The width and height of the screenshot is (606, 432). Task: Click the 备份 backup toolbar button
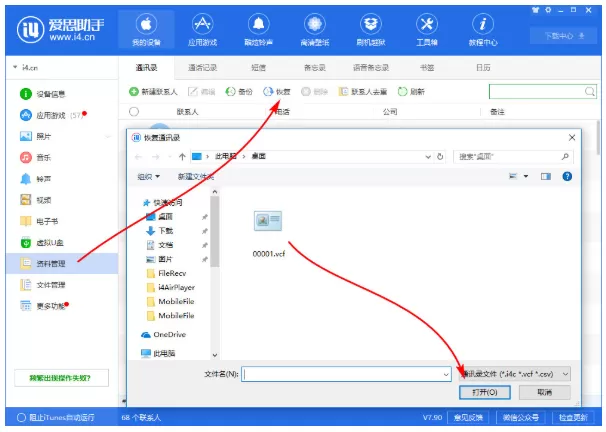(239, 92)
